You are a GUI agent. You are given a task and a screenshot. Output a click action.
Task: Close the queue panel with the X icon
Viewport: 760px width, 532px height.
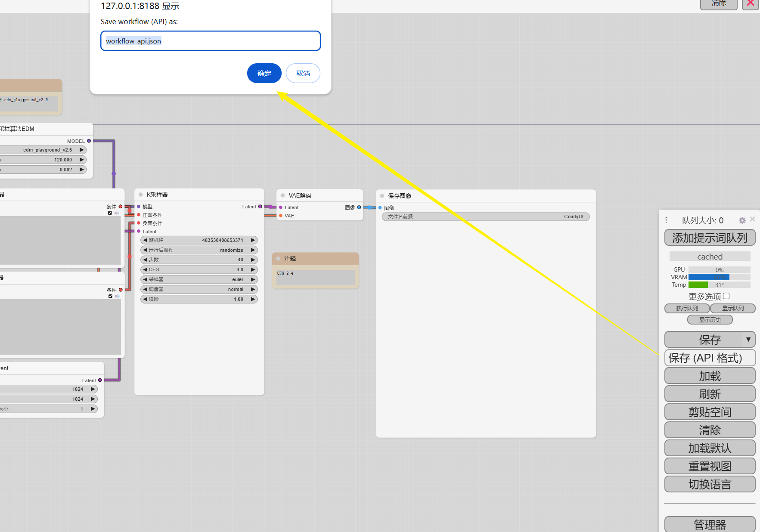click(x=752, y=219)
